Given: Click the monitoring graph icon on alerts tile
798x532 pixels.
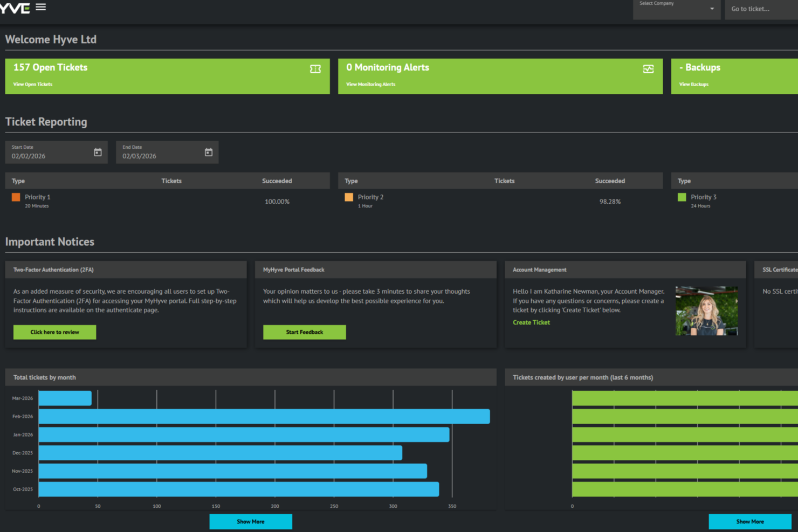Looking at the screenshot, I should tap(648, 69).
